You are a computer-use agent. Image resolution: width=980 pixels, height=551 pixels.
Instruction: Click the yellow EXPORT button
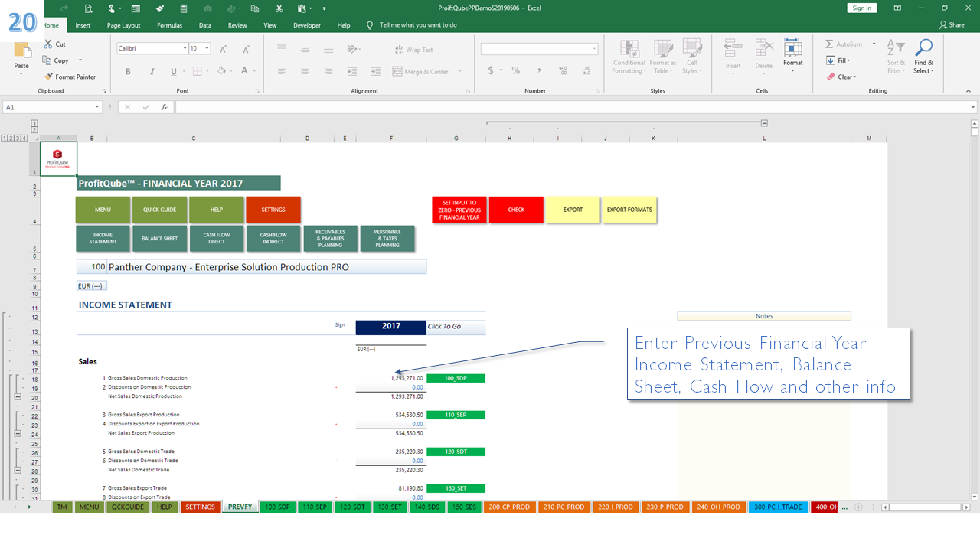tap(573, 210)
